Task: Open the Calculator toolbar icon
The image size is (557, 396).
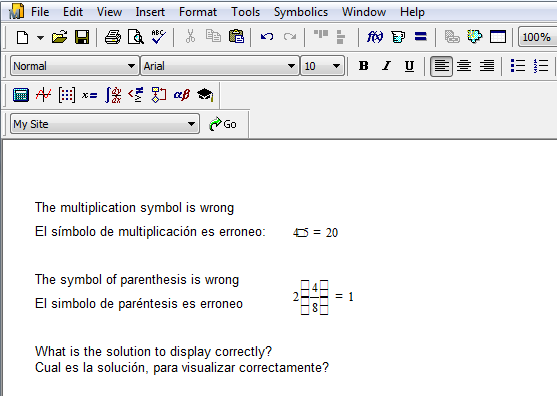Action: (x=21, y=95)
